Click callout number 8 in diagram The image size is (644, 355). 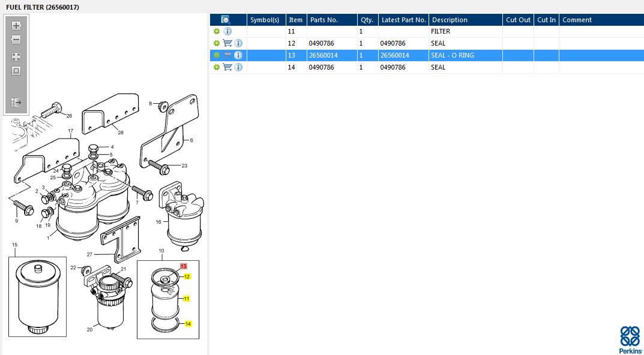(150, 103)
